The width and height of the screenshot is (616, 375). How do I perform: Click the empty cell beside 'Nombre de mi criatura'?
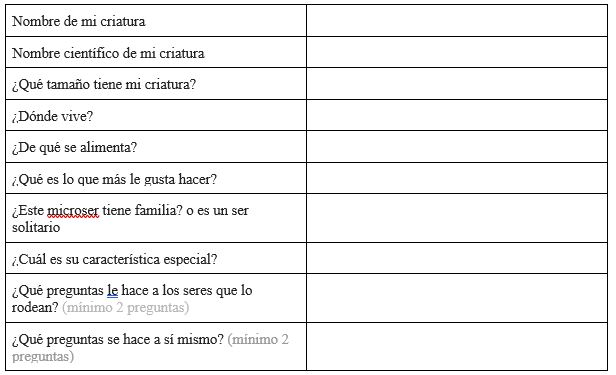457,20
